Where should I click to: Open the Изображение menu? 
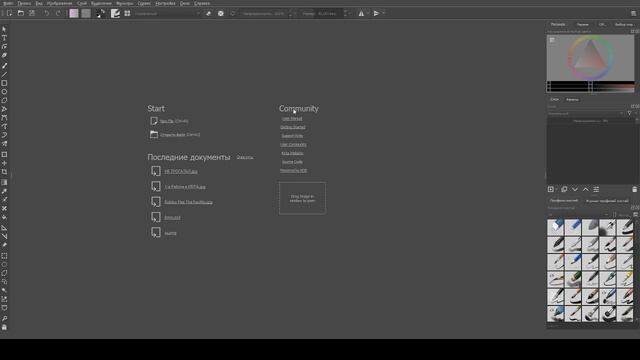tap(60, 3)
